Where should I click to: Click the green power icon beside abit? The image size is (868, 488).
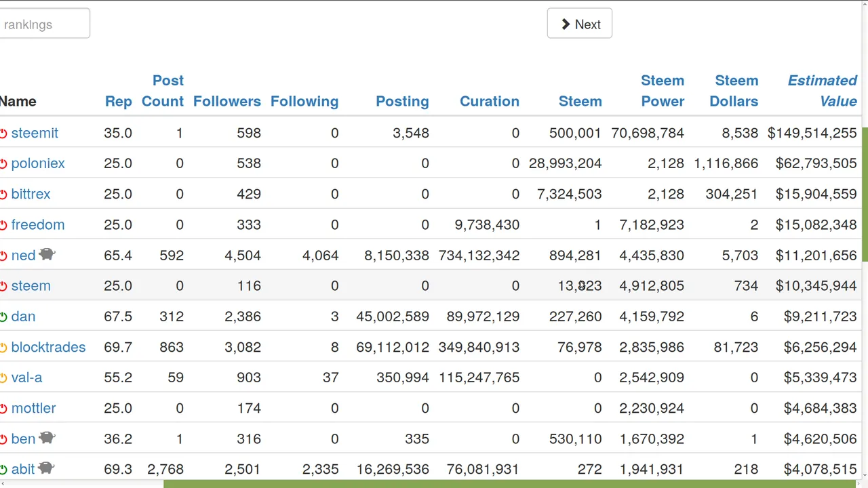tap(3, 469)
